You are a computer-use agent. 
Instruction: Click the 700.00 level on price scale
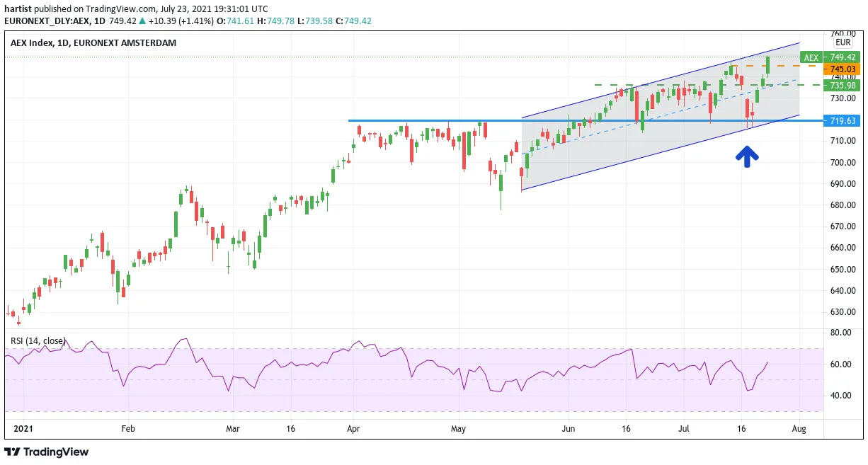[x=843, y=162]
